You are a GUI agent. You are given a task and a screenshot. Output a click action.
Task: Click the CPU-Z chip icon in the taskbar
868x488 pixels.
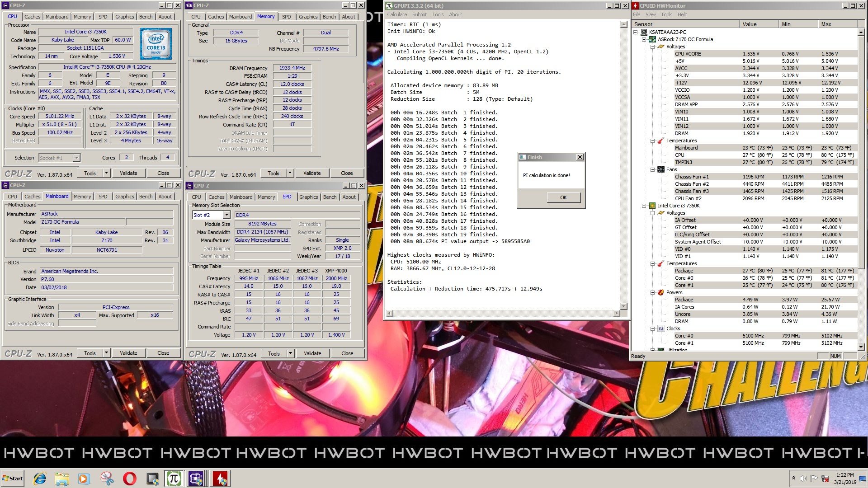(196, 479)
